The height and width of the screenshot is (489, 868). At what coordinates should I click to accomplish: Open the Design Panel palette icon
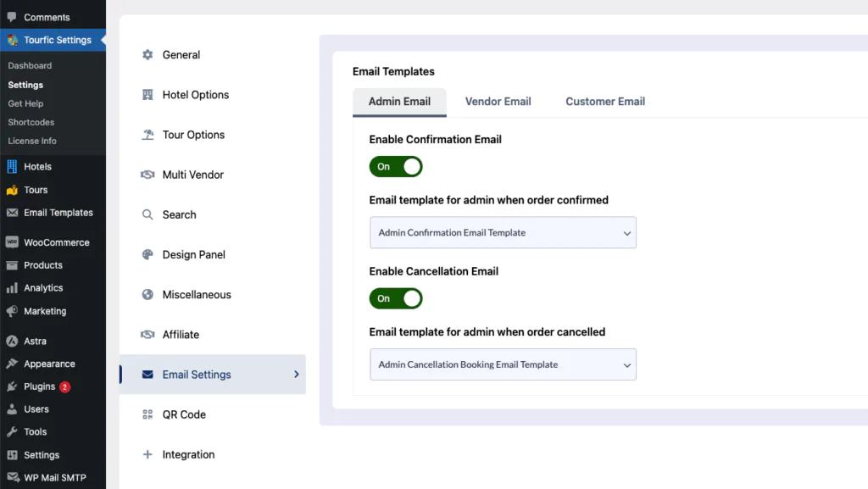click(147, 254)
